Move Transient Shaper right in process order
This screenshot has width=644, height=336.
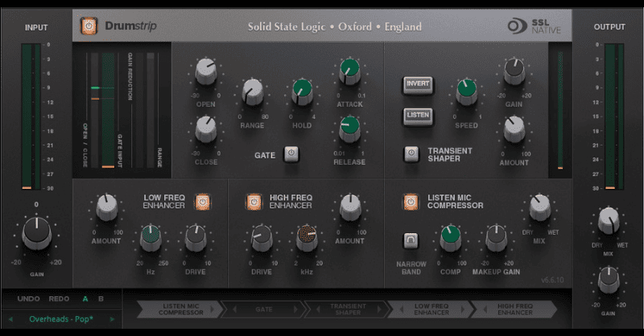(379, 309)
